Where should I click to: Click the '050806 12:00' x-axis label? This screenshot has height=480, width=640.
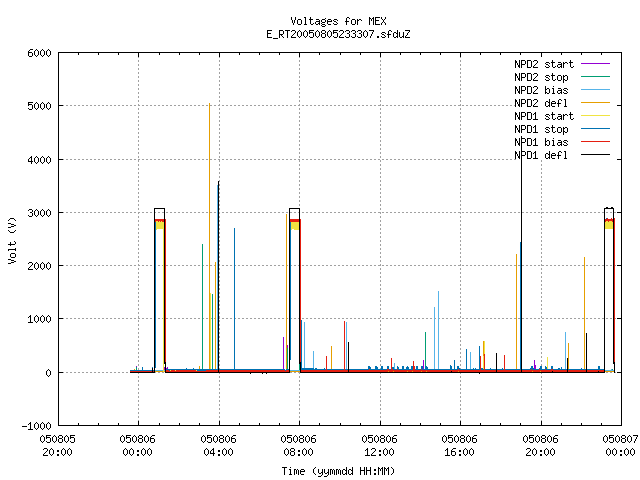[x=380, y=446]
